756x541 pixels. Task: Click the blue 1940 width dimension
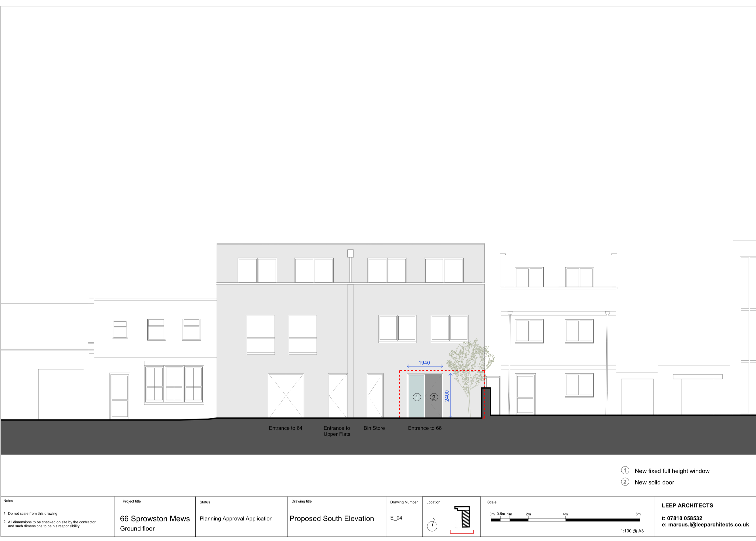424,363
